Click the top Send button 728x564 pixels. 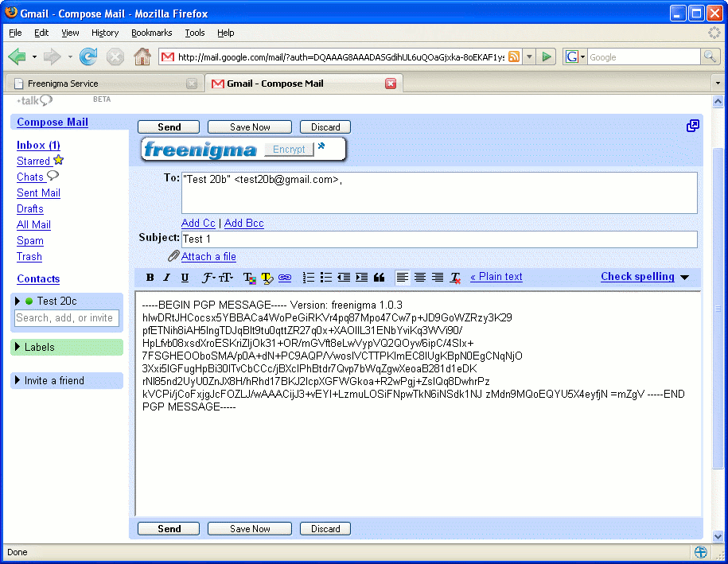click(x=169, y=127)
